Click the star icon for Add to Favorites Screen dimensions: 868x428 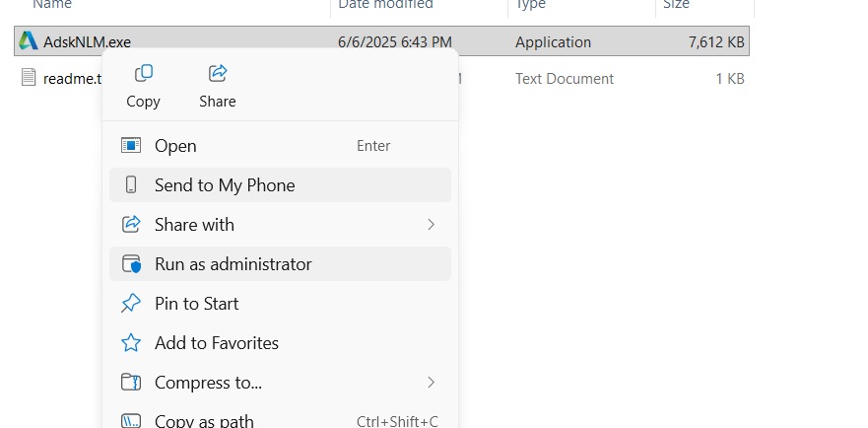(x=131, y=343)
